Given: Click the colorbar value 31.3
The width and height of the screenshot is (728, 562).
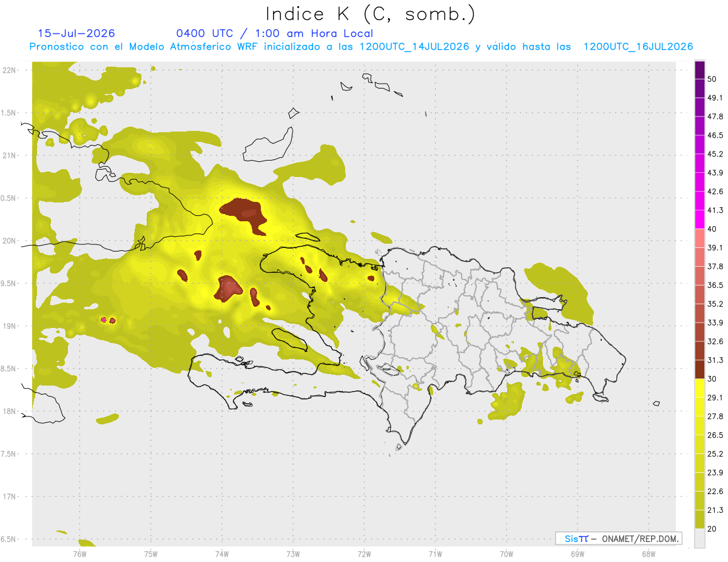Looking at the screenshot, I should pyautogui.click(x=715, y=360).
